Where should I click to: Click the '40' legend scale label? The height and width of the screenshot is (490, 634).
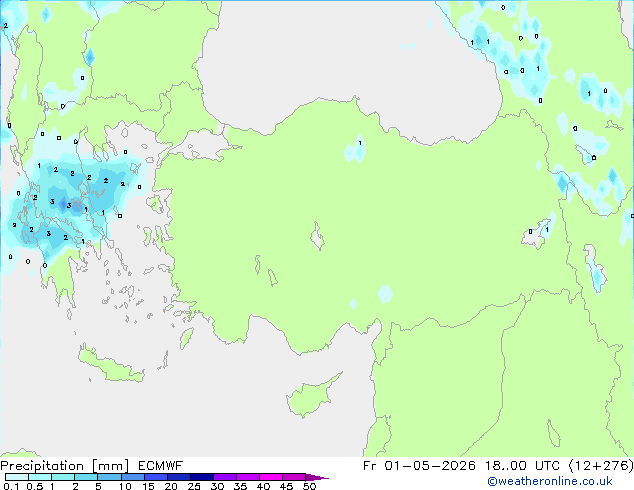point(263,486)
